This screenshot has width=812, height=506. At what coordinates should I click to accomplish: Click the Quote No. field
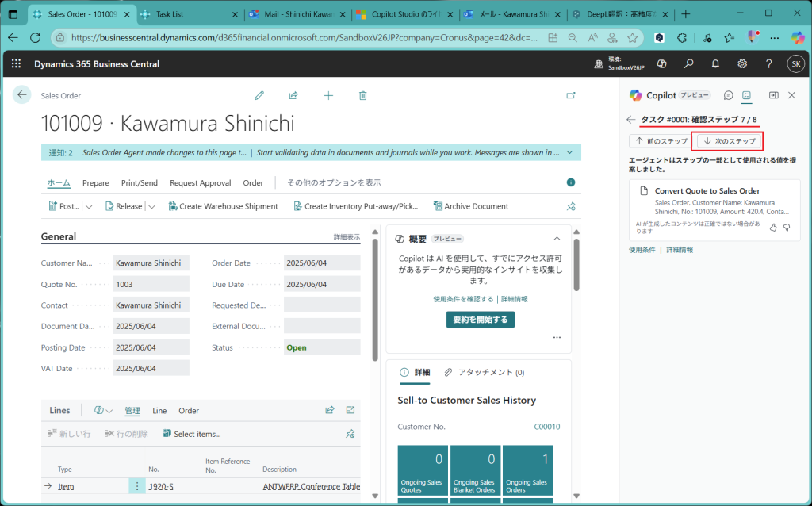tap(151, 284)
